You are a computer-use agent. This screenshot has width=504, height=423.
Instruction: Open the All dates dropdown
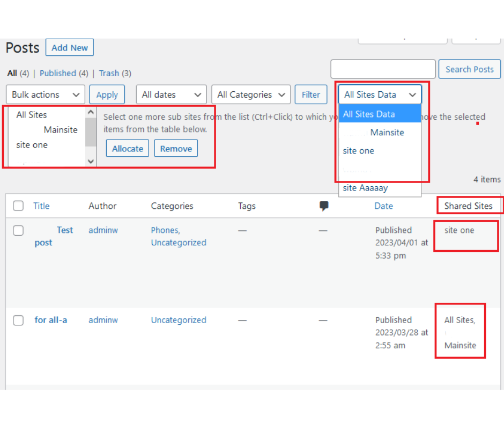172,94
